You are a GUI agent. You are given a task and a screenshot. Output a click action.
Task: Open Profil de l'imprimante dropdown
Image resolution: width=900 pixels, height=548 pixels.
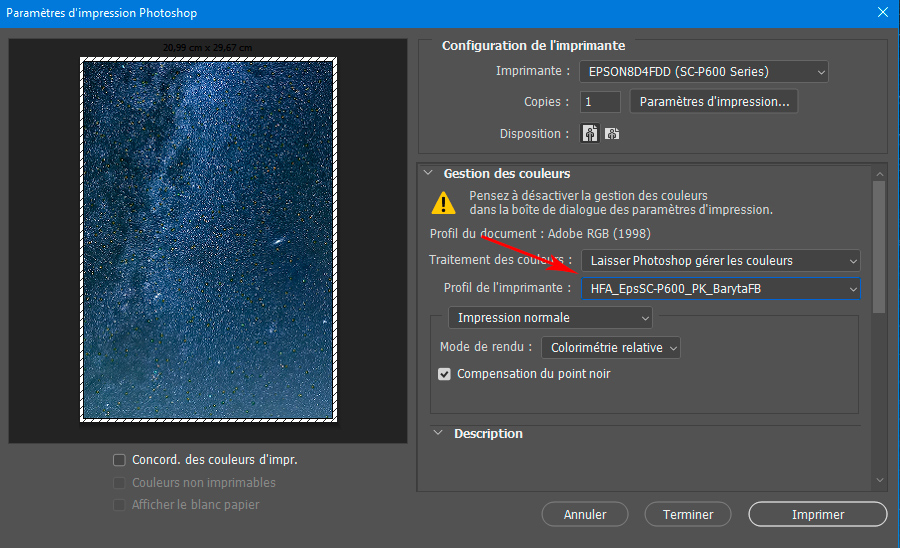[x=720, y=289]
